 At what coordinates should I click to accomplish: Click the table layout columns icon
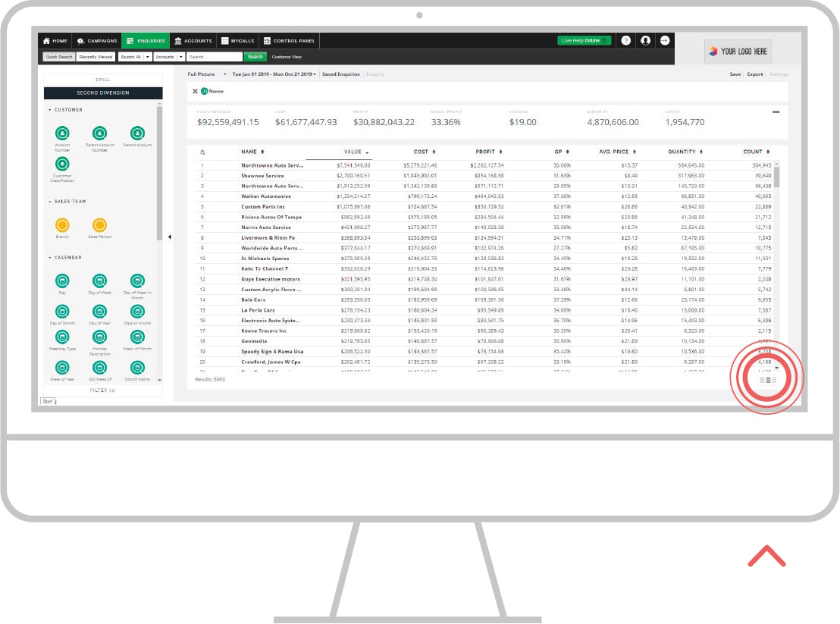(x=768, y=380)
